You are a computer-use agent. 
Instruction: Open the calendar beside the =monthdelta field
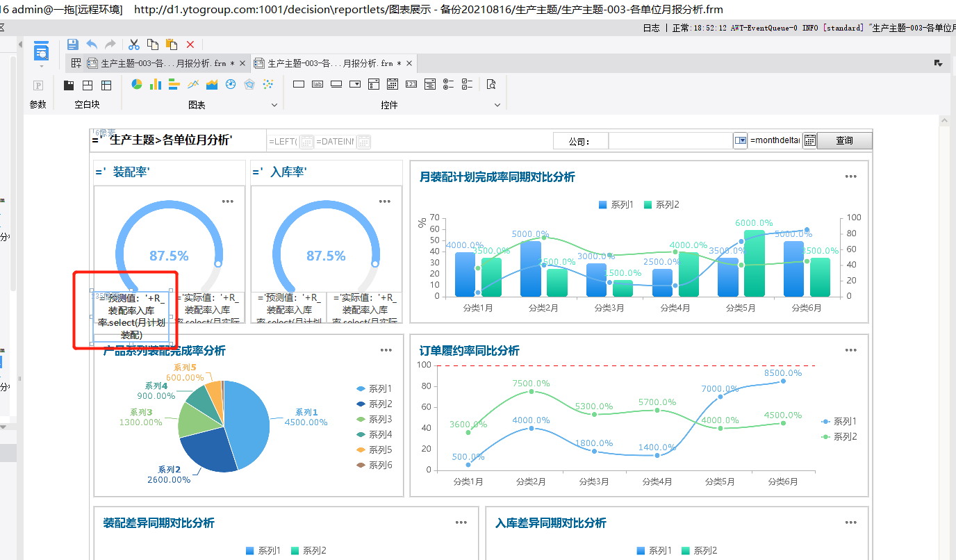click(809, 140)
